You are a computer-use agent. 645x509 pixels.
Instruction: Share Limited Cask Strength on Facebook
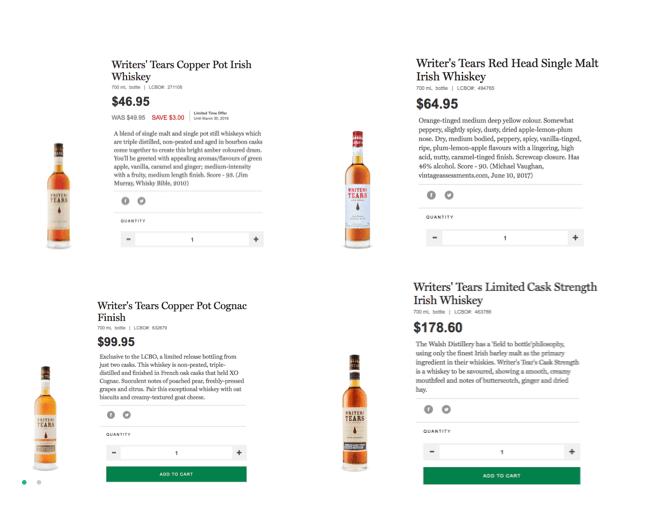429,409
